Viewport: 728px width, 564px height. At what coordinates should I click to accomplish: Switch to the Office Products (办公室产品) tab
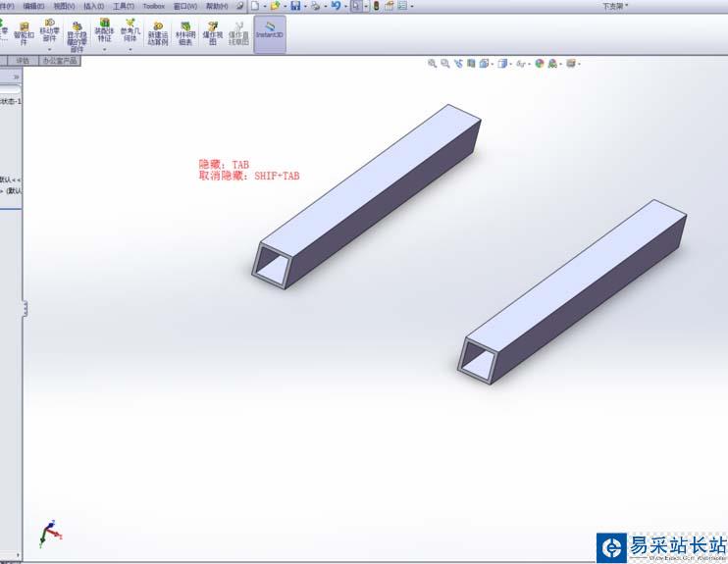[x=60, y=61]
